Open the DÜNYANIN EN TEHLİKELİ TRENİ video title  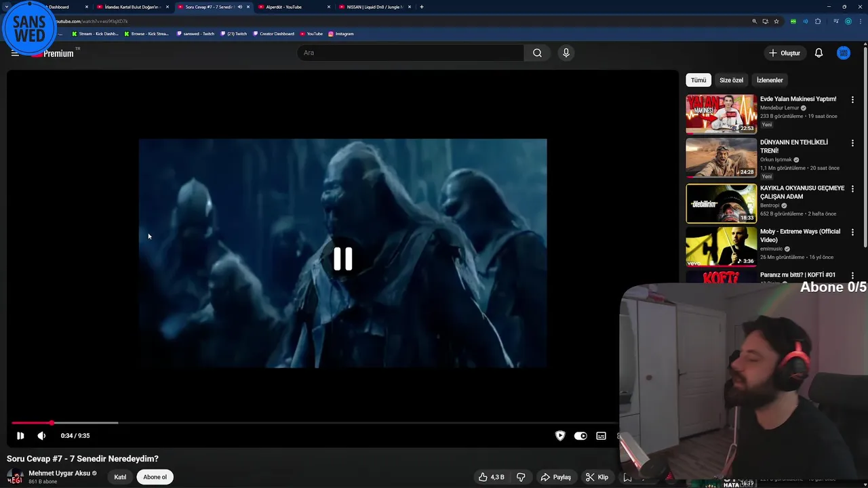[x=793, y=146]
